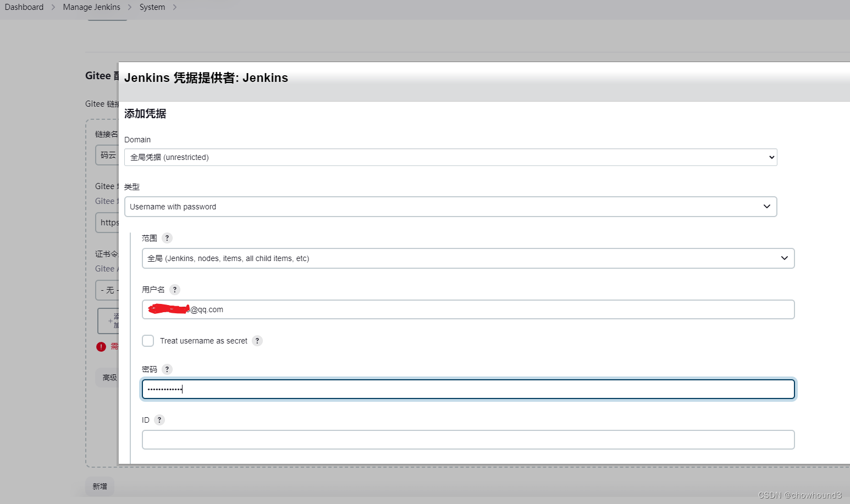Open help for Treat username as secret
Image resolution: width=850 pixels, height=504 pixels.
click(x=257, y=341)
